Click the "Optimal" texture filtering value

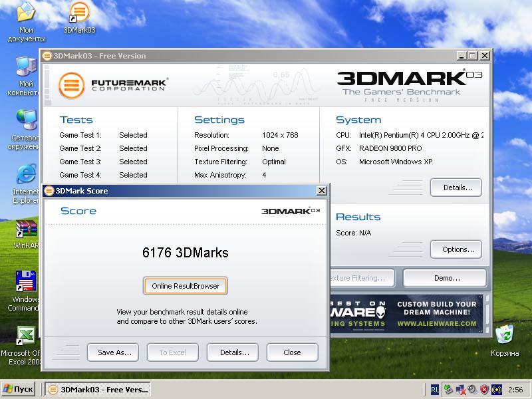pyautogui.click(x=274, y=162)
